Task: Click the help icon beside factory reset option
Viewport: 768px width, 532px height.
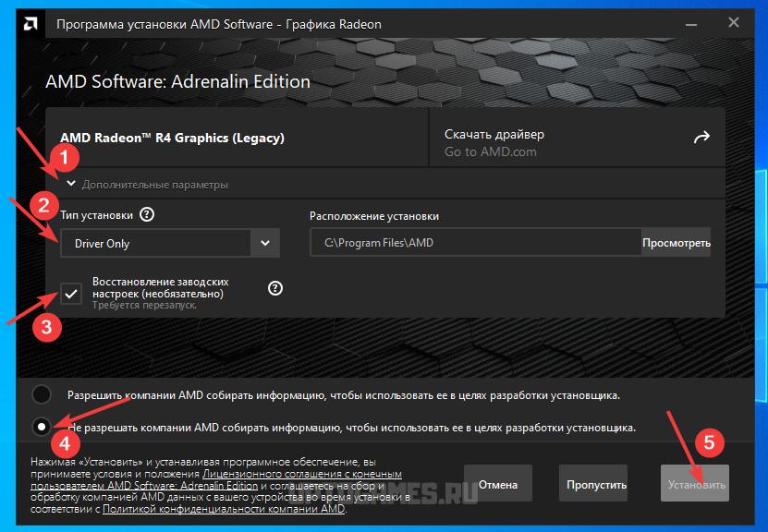Action: [275, 288]
